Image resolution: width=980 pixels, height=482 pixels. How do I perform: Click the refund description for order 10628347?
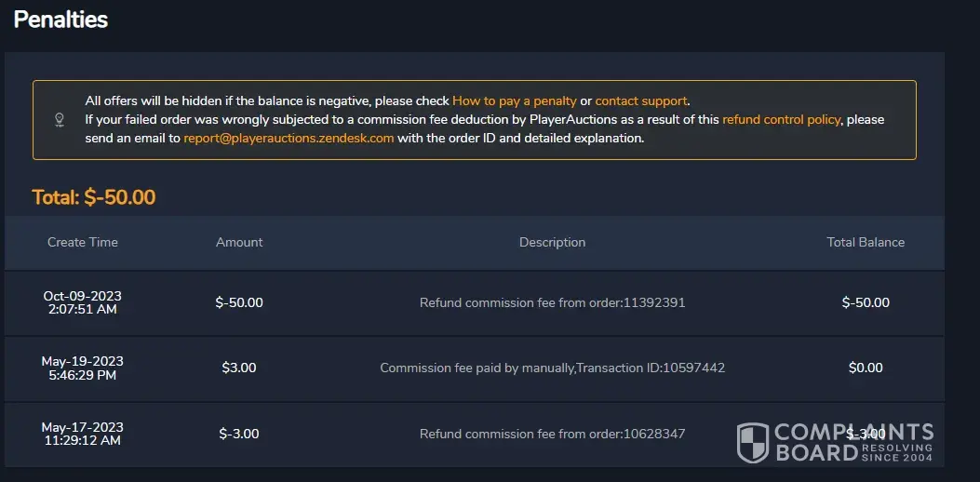click(x=552, y=434)
